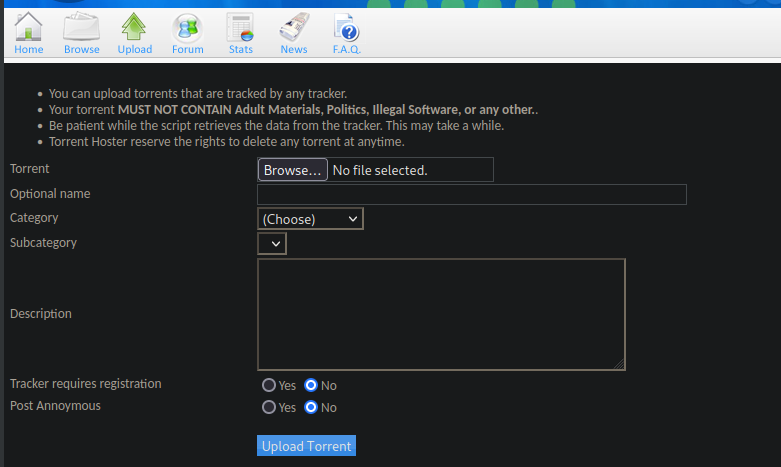781x467 pixels.
Task: Grab the Description box resize handle
Action: click(619, 365)
